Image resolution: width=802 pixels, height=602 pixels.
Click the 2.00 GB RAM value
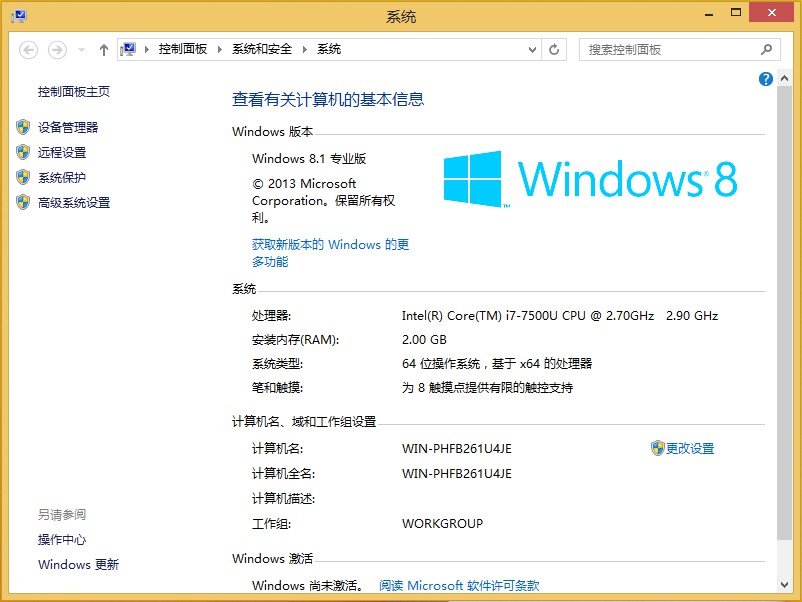pos(425,340)
